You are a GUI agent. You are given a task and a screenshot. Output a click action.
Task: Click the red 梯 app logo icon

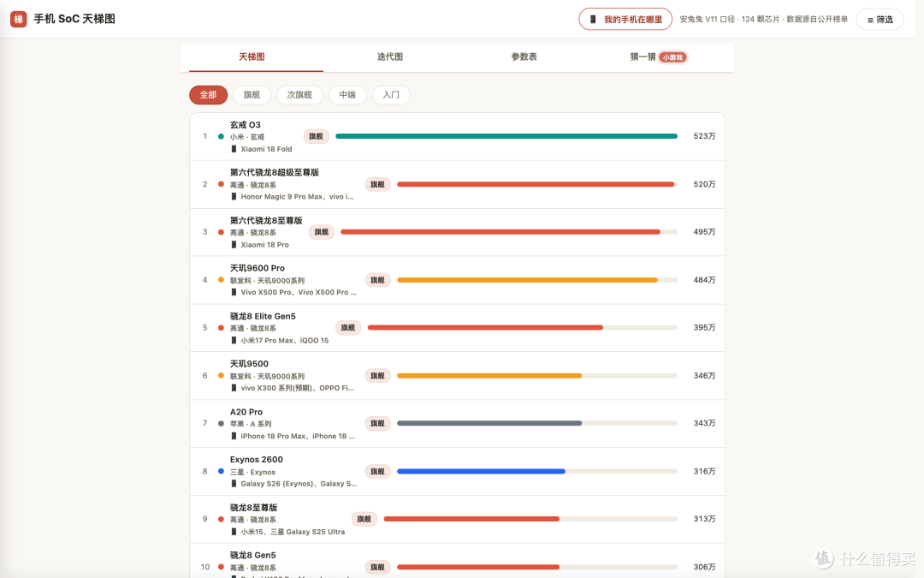click(x=19, y=19)
